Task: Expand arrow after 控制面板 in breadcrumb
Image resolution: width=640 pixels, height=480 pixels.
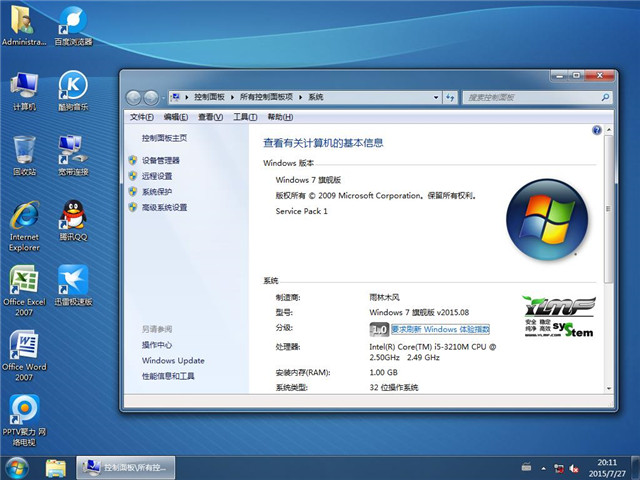Action: pos(232,97)
